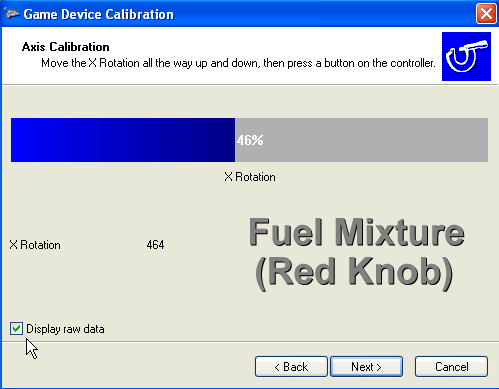Click the 'Move the X Rotation' instruction text
This screenshot has height=389, width=499.
238,63
